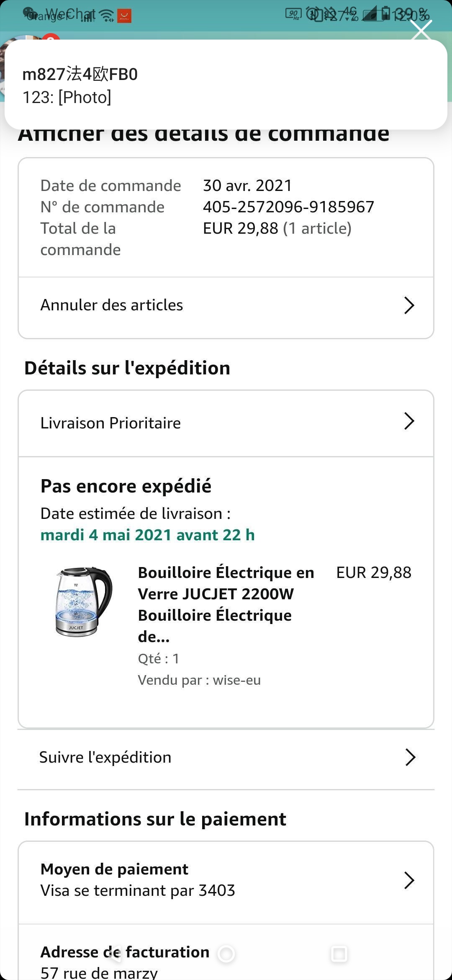Expand the Livraison Prioritaire chevron arrow
This screenshot has width=452, height=980.
coord(409,421)
